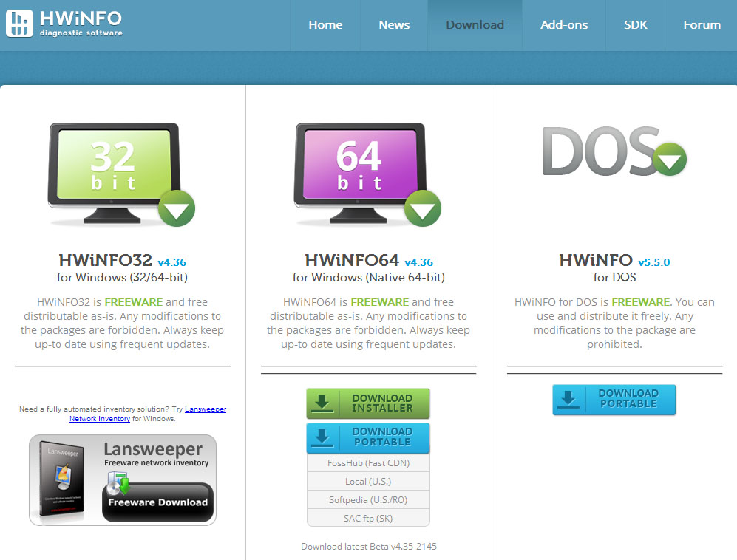
Task: Click the HWiNFO logo icon
Action: click(x=19, y=23)
